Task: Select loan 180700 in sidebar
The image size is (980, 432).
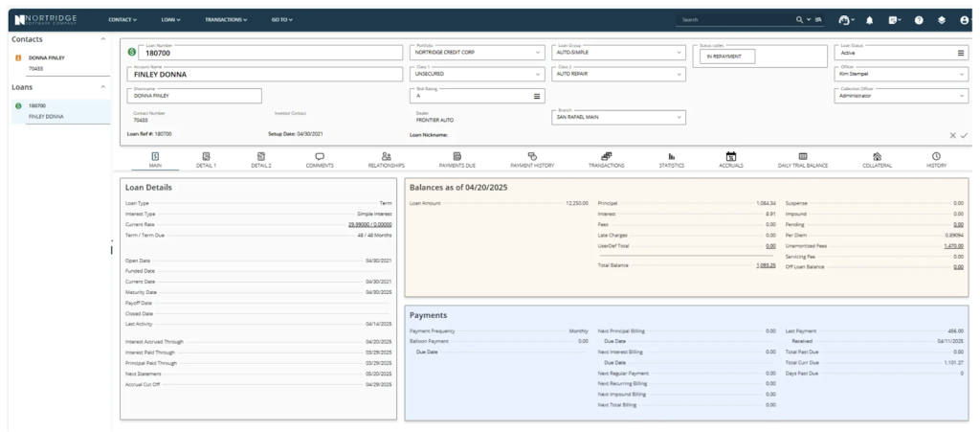Action: [61, 111]
